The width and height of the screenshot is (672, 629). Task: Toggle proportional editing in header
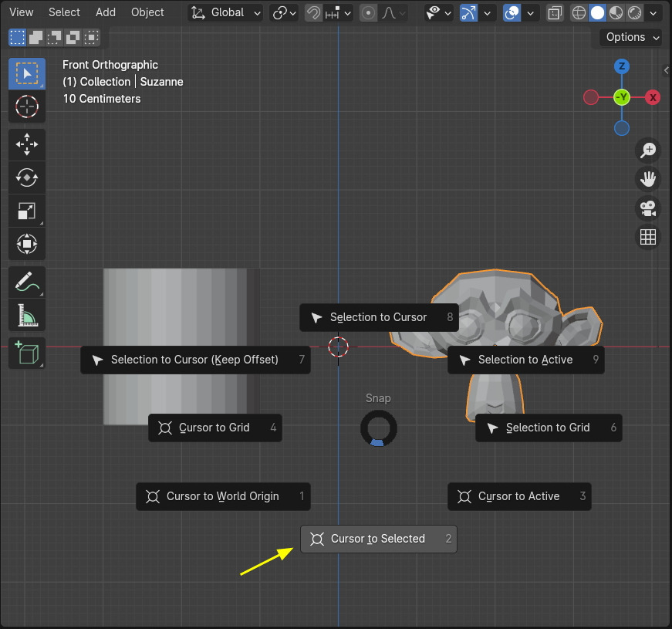tap(368, 13)
